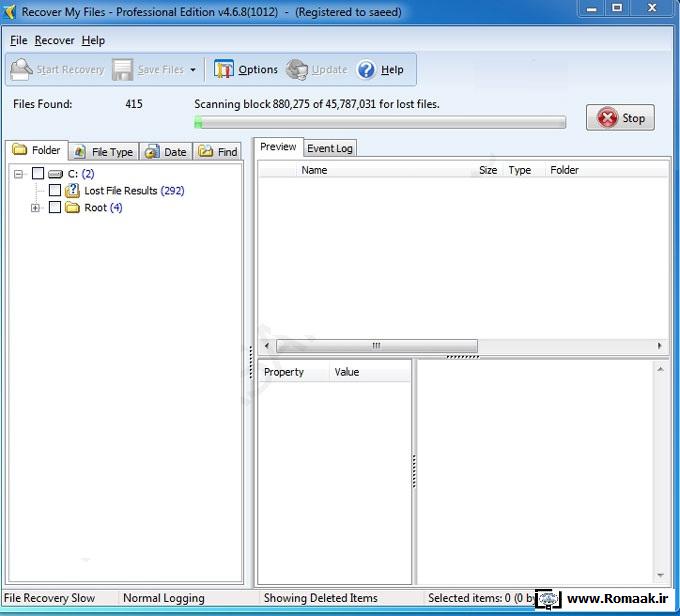
Task: Tick the Root folder checkbox
Action: point(55,207)
